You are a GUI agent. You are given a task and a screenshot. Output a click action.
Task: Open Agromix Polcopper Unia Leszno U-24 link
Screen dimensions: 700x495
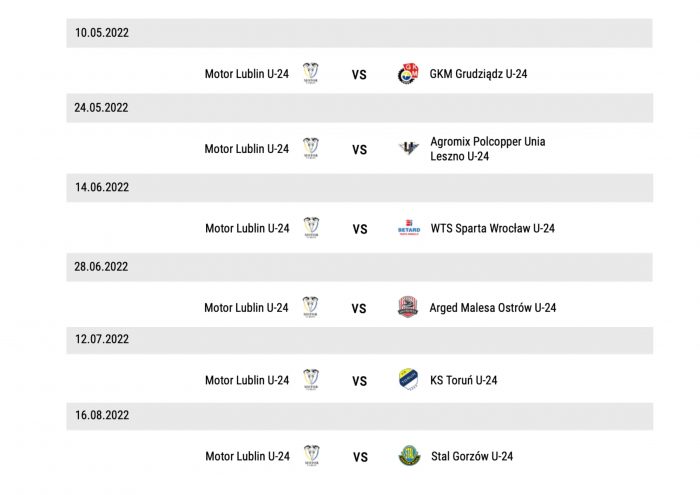click(488, 149)
